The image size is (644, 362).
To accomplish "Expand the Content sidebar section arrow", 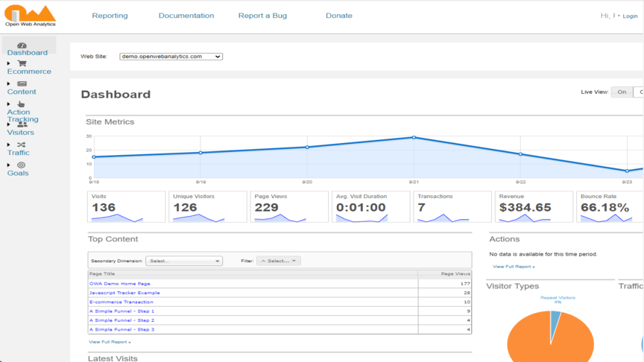I will [9, 83].
